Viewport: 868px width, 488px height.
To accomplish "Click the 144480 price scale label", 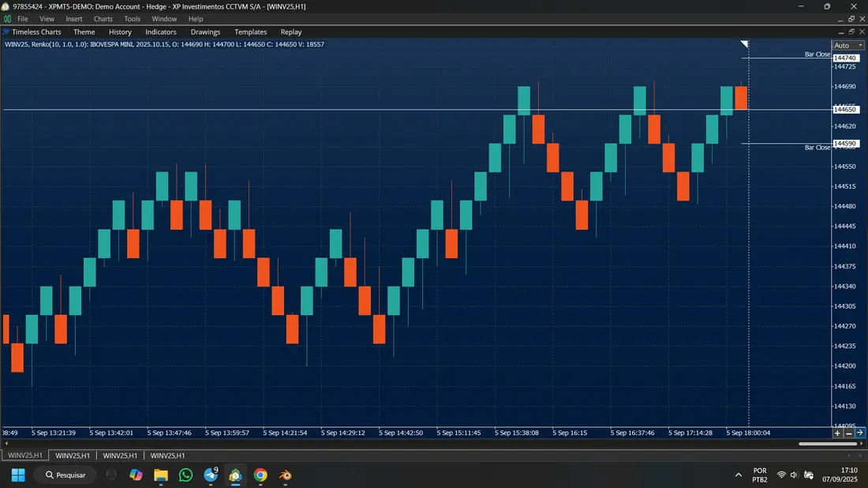I will (845, 207).
